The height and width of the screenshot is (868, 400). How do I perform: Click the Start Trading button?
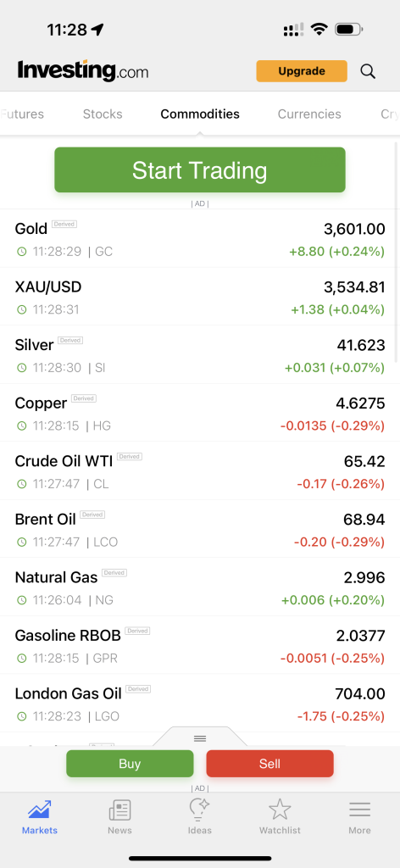click(x=200, y=170)
